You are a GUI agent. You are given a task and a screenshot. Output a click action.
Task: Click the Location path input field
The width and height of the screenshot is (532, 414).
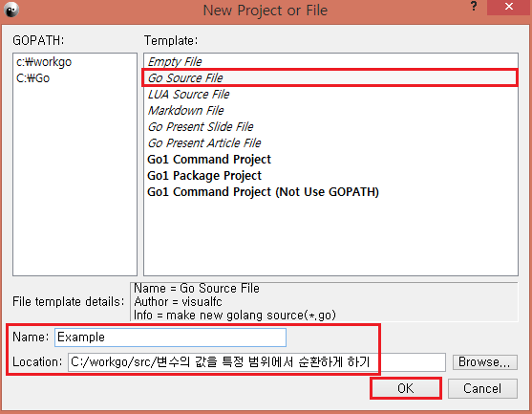click(x=257, y=362)
